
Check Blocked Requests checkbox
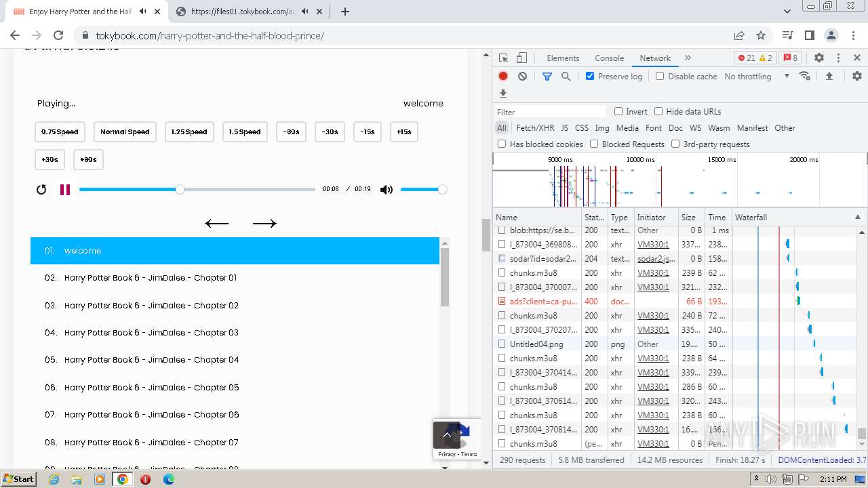click(x=594, y=144)
